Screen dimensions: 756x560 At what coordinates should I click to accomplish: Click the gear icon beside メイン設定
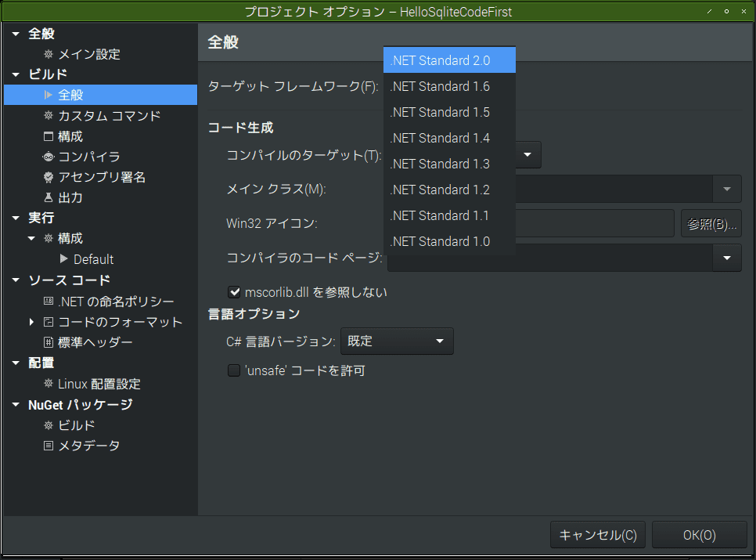click(x=49, y=54)
